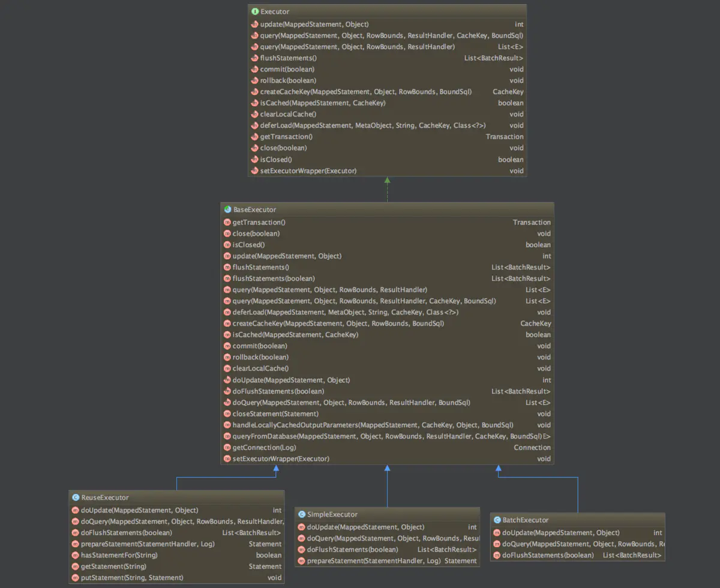Click the method icon beside hasStatementFor(String)
Viewport: 720px width, 588px height.
pos(76,555)
